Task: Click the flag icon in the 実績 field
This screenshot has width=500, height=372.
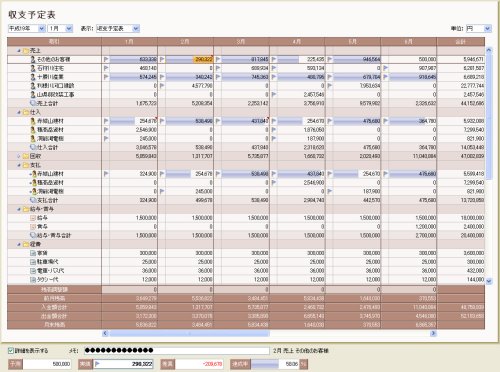Action: point(97,364)
